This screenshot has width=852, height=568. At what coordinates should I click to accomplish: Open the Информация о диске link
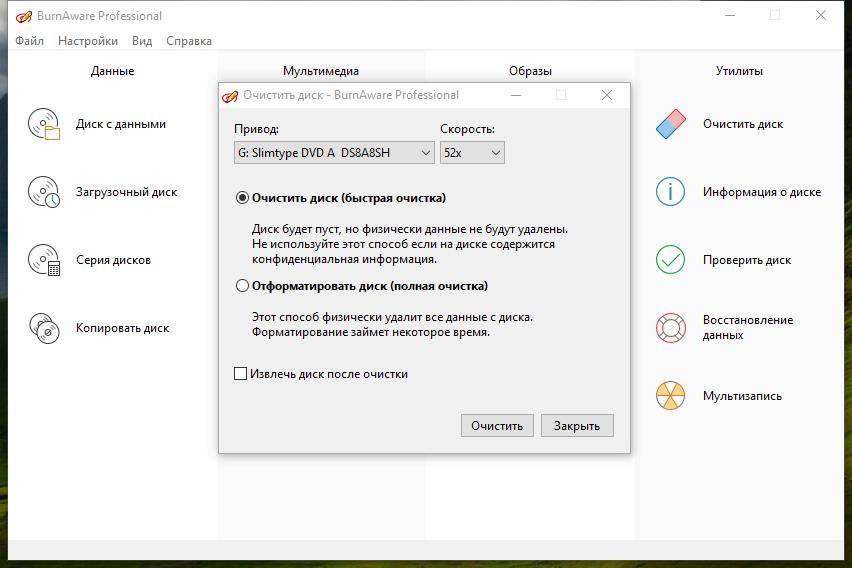[x=762, y=192]
